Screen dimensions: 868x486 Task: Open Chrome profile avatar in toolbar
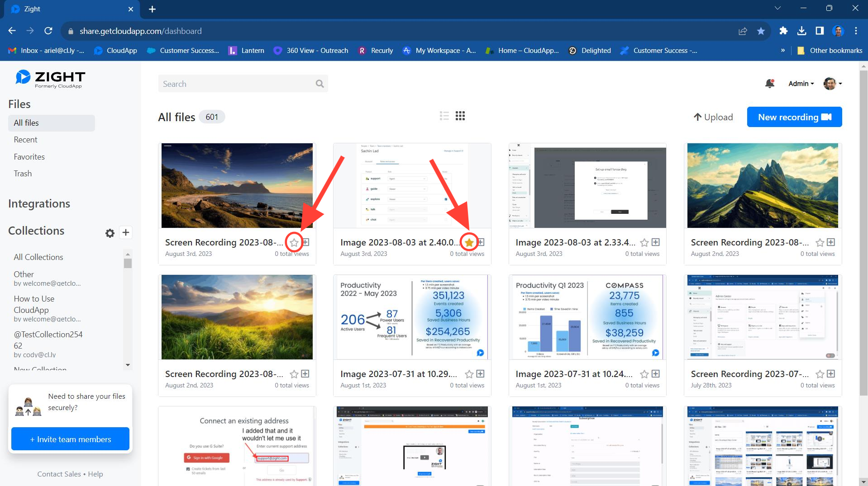838,31
